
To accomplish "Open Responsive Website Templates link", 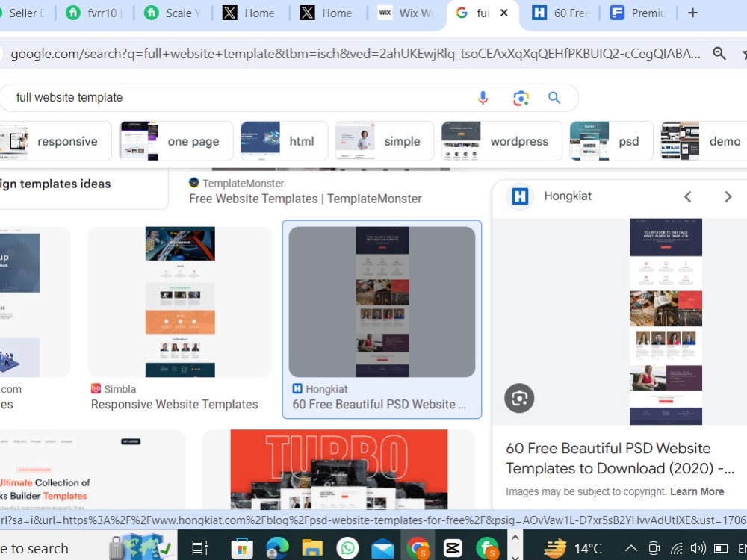I will 174,404.
